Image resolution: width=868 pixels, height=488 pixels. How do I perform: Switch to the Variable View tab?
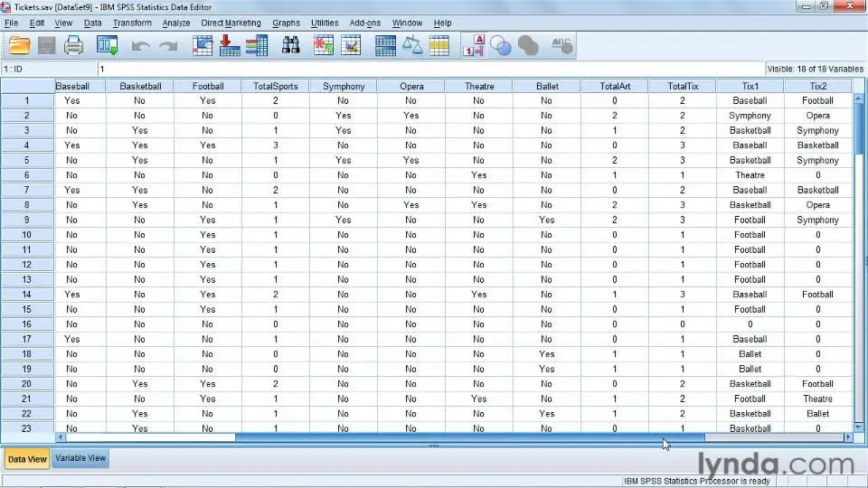coord(80,458)
